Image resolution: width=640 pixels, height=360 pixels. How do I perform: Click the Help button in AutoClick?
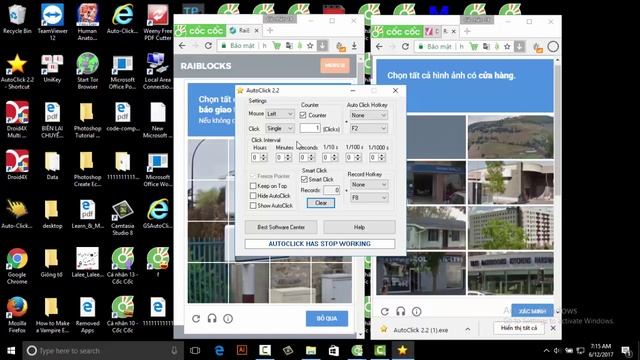359,227
